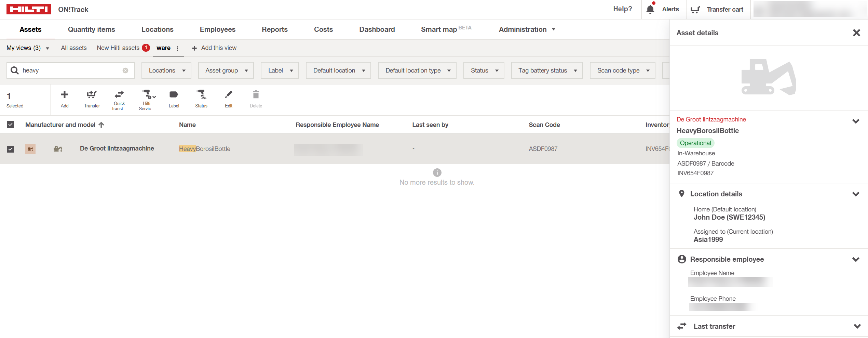
Task: Switch to the Locations tab
Action: pyautogui.click(x=157, y=29)
